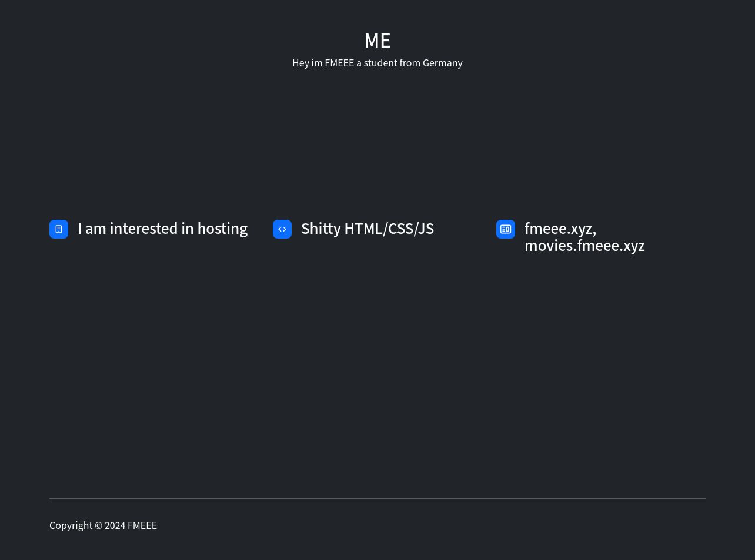Click 'HTML/CSS/JS' text in middle heading
Image resolution: width=755 pixels, height=560 pixels.
[x=389, y=229]
